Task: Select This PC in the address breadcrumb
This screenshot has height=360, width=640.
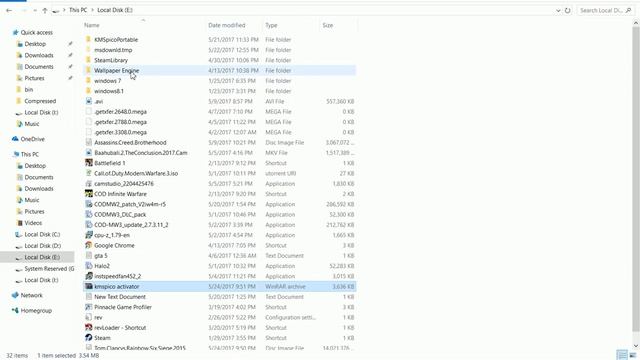Action: (x=78, y=10)
